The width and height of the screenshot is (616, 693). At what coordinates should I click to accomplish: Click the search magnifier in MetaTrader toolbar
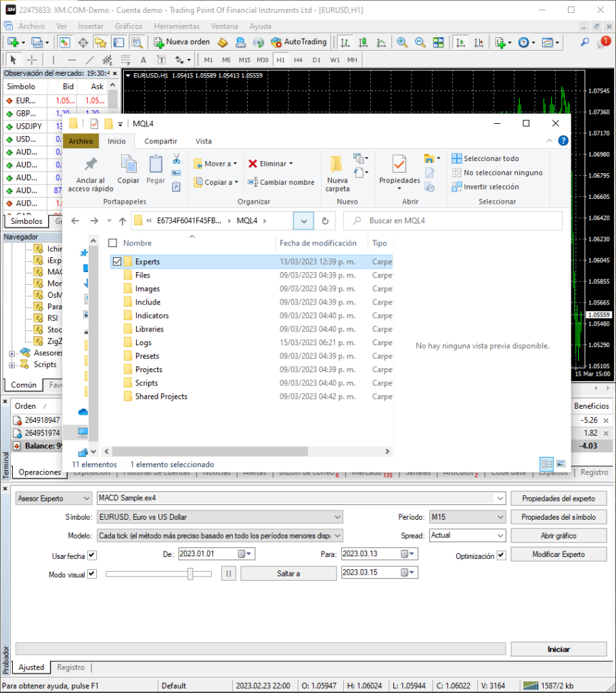[x=585, y=43]
